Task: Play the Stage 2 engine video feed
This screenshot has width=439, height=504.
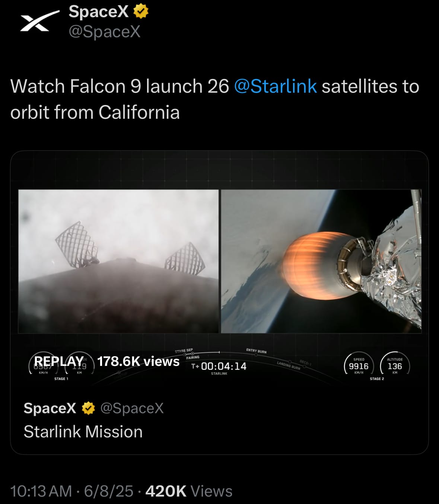Action: click(321, 261)
